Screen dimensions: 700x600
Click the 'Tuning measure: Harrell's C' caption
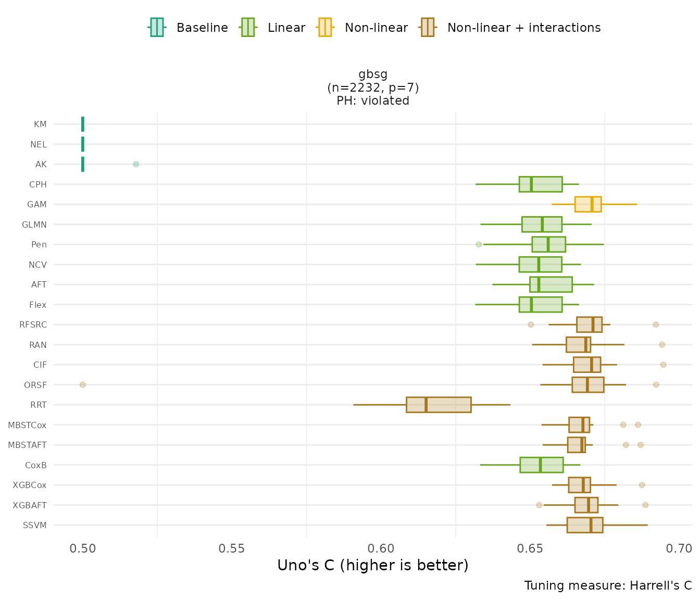608,585
